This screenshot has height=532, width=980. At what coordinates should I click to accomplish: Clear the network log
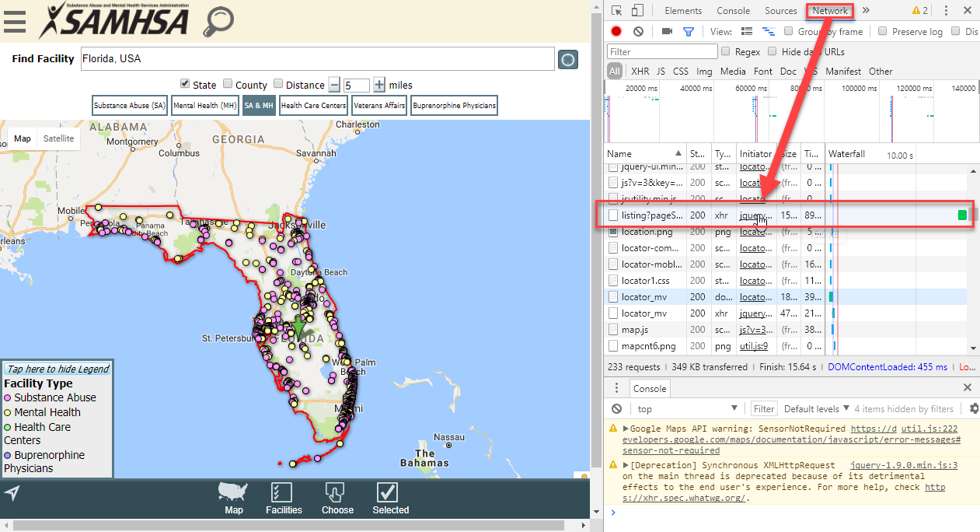click(x=638, y=31)
